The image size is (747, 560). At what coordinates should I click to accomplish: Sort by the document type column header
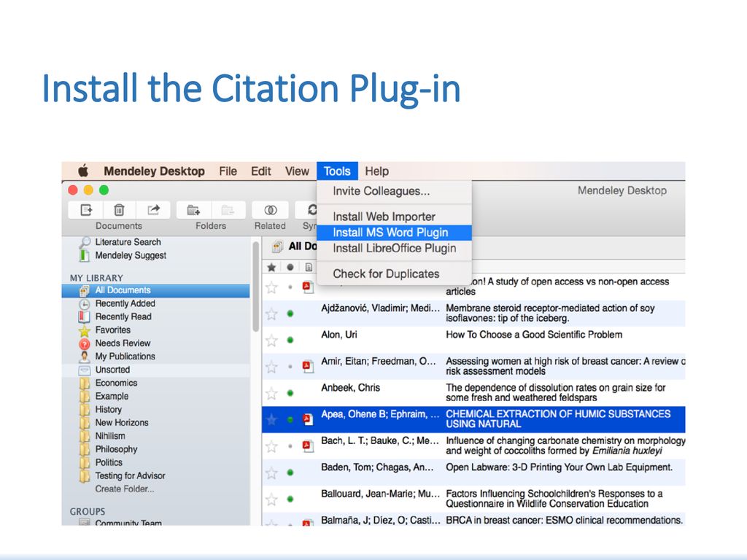pyautogui.click(x=309, y=267)
